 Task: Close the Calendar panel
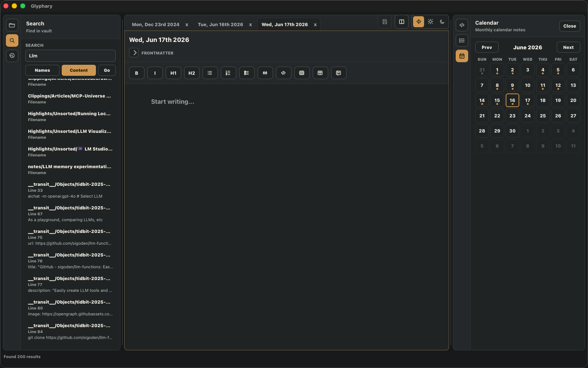(x=570, y=26)
